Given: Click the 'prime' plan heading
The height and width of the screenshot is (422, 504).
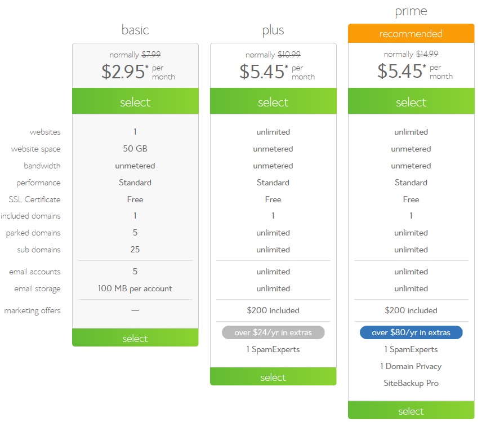Looking at the screenshot, I should coord(411,12).
